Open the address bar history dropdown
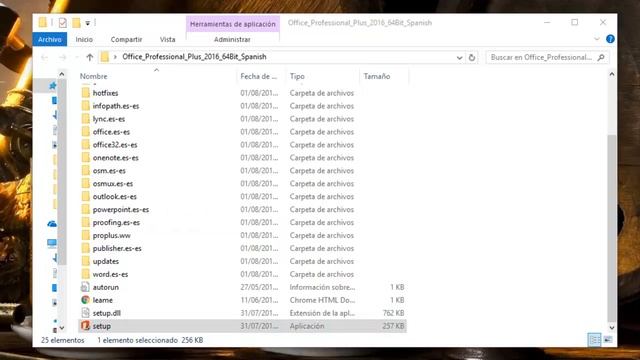The image size is (640, 360). click(x=459, y=58)
